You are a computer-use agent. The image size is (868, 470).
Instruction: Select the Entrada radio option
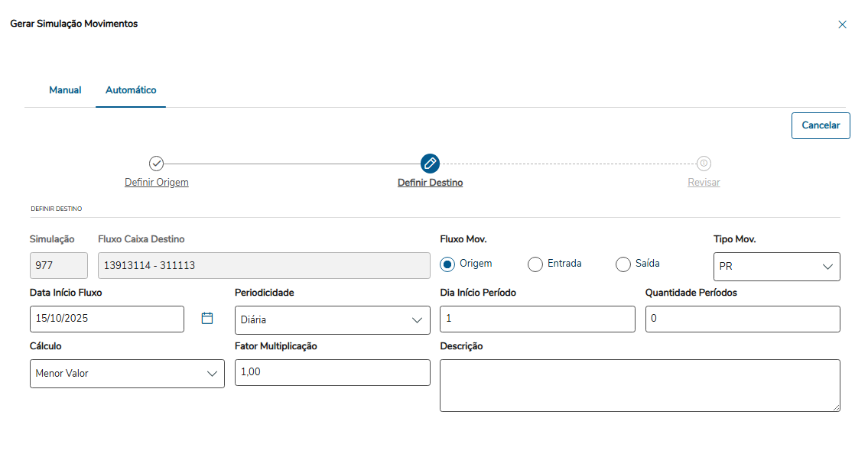click(535, 264)
